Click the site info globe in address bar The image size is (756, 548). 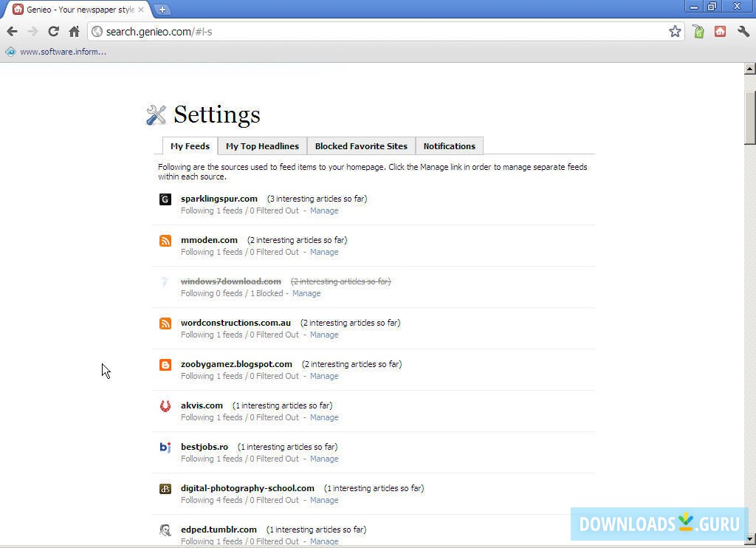tap(97, 32)
